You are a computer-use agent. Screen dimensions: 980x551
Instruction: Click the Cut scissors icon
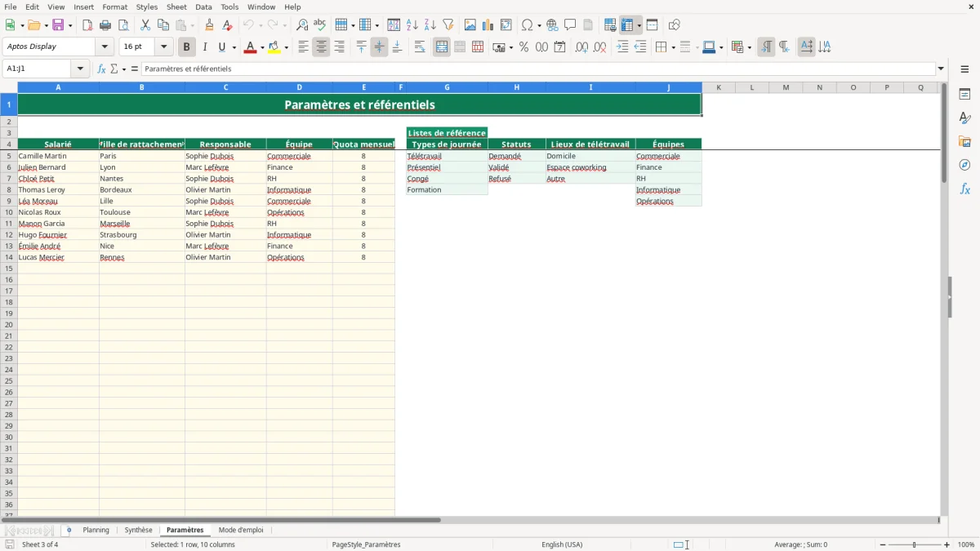pyautogui.click(x=145, y=25)
